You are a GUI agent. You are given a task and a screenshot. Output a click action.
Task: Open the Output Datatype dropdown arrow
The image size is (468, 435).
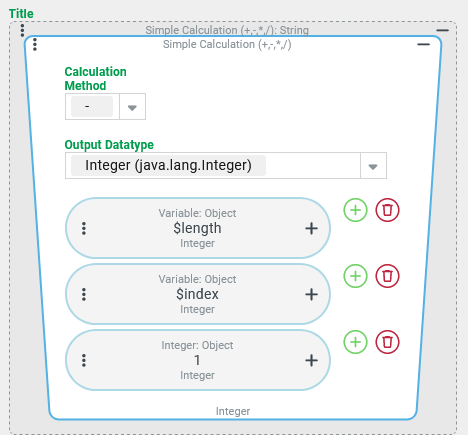[373, 166]
